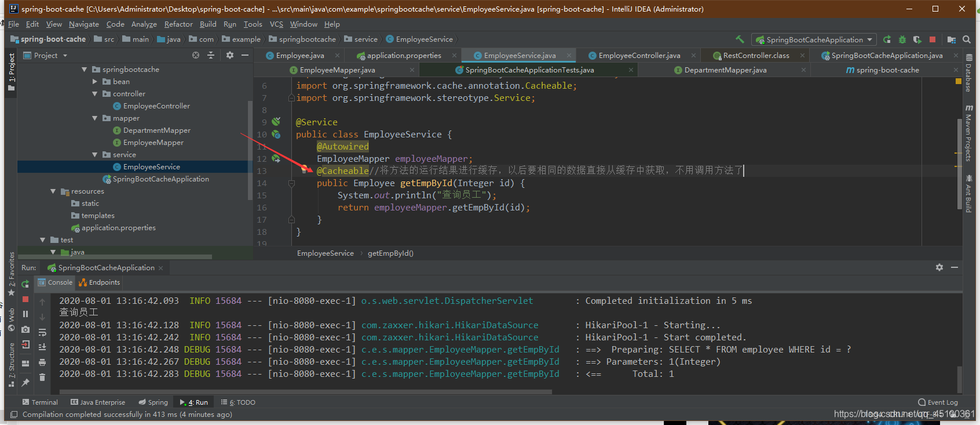Screen dimensions: 980x425
Task: Collapse all nodes in the Project panel
Action: pos(211,55)
